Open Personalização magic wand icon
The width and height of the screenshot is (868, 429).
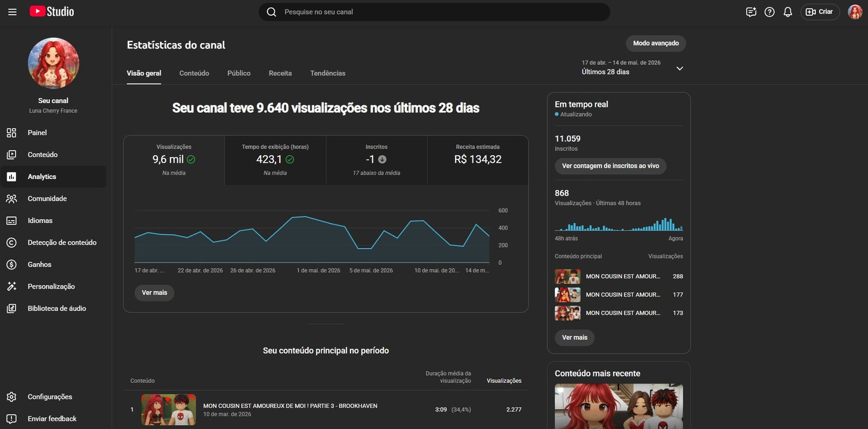click(11, 286)
